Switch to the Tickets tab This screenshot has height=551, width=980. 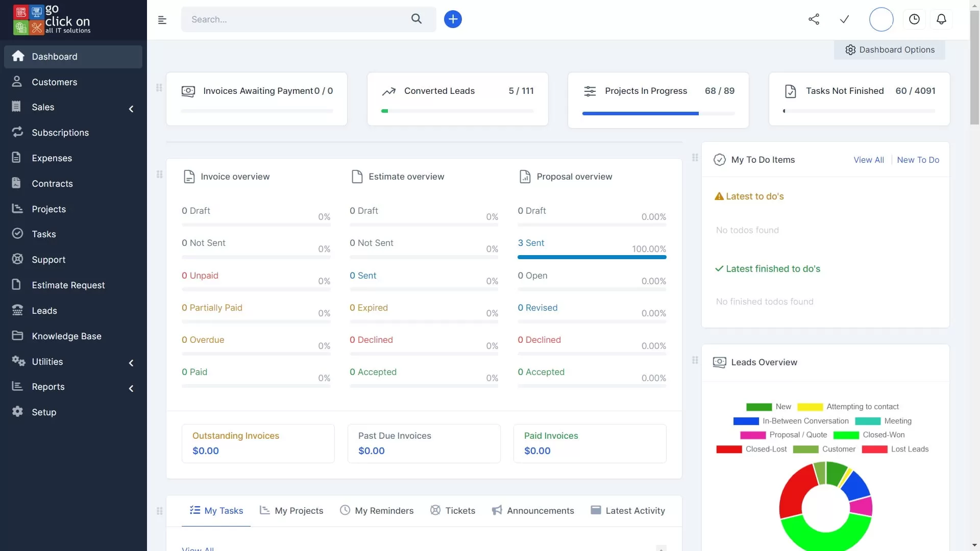(x=452, y=511)
